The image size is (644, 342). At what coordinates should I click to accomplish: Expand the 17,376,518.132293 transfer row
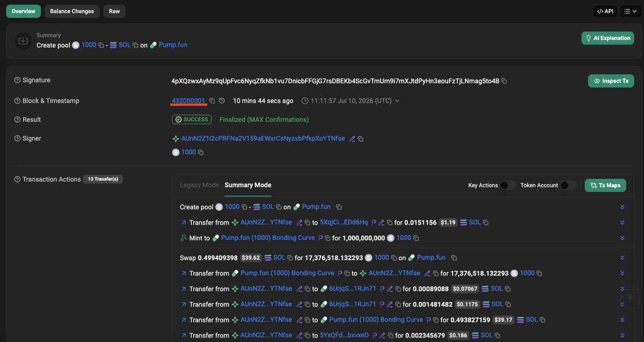coord(622,273)
